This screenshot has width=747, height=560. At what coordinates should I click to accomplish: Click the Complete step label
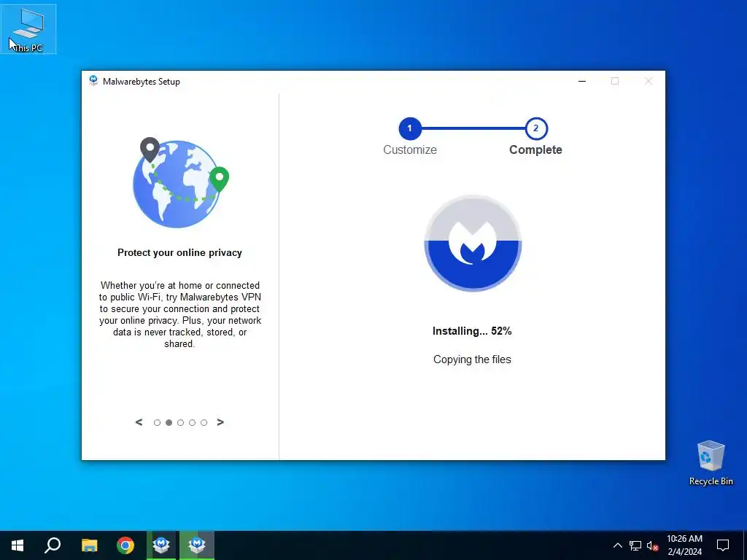tap(535, 149)
